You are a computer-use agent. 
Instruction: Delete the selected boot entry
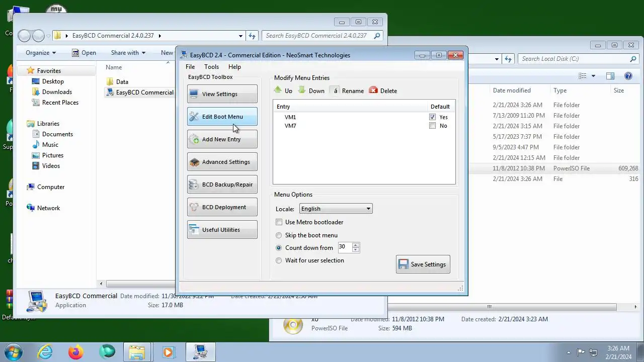pos(383,90)
